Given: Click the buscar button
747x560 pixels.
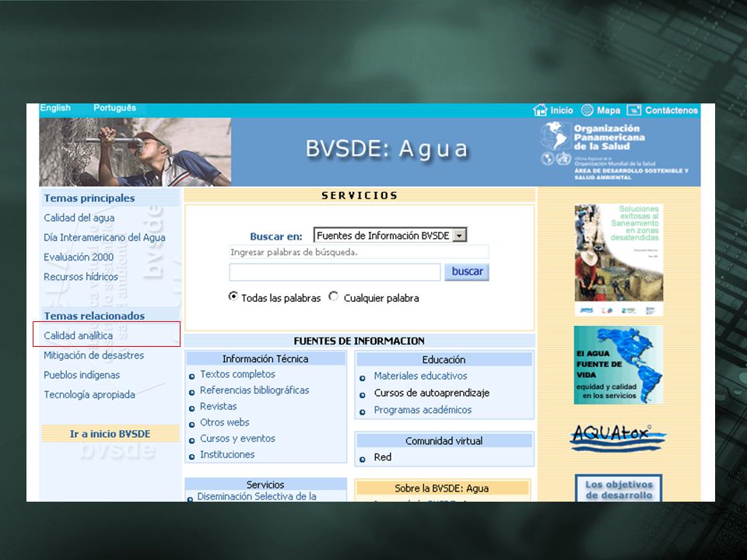Looking at the screenshot, I should 467,271.
